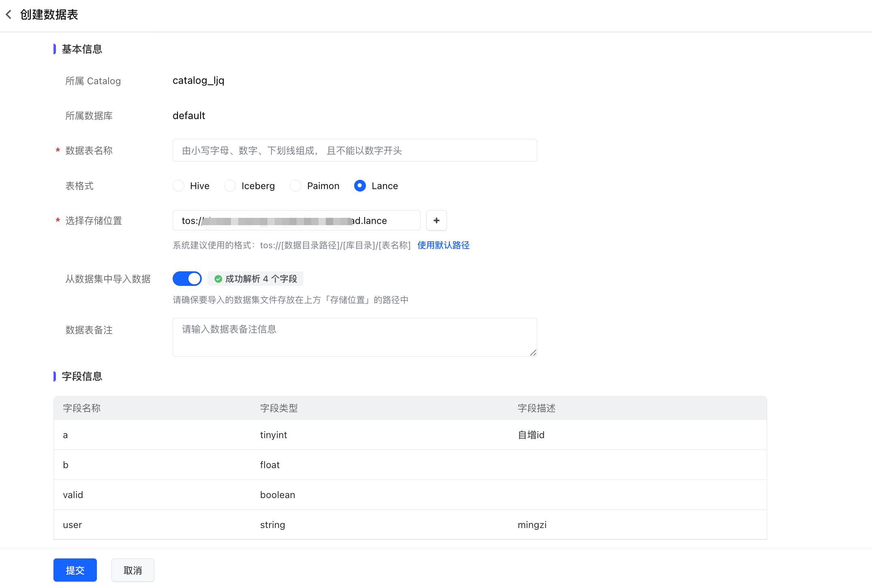
Task: Select the 'valid' boolean field row
Action: click(410, 495)
